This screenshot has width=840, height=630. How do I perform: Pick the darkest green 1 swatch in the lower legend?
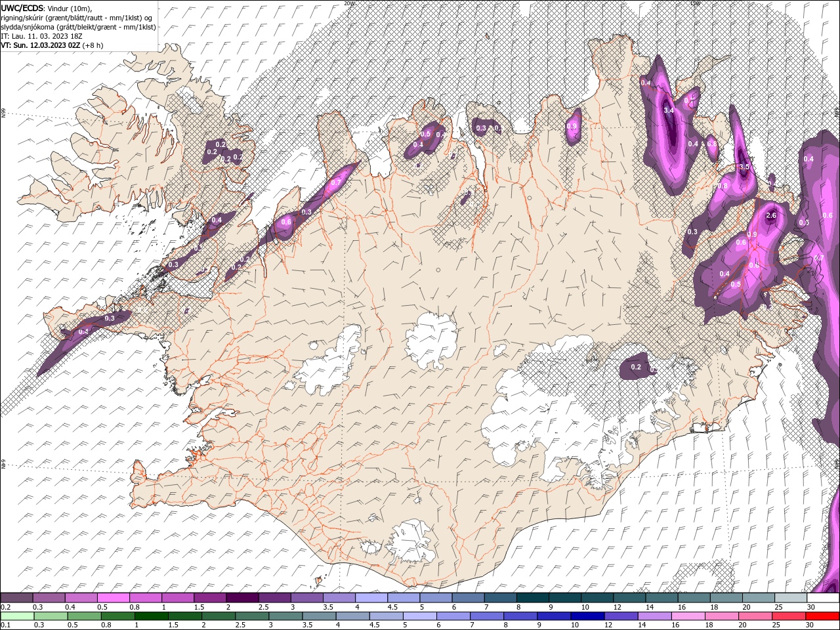point(151,616)
